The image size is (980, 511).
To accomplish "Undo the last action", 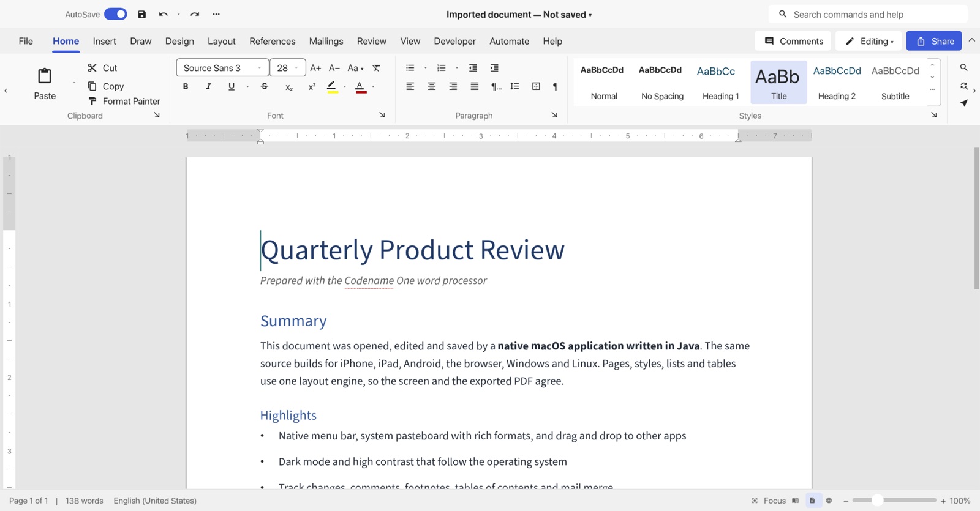I will pos(163,14).
